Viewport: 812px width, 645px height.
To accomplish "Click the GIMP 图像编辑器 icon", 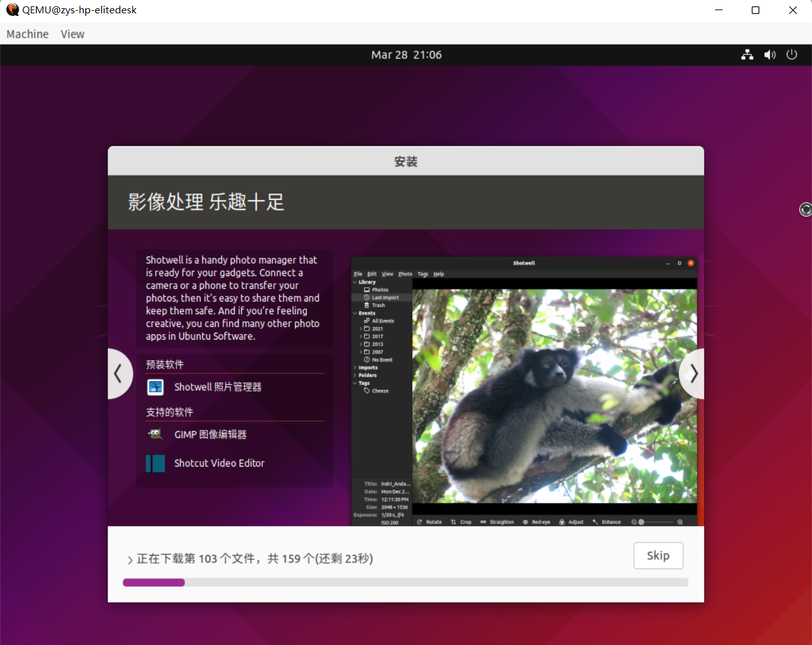I will (155, 434).
